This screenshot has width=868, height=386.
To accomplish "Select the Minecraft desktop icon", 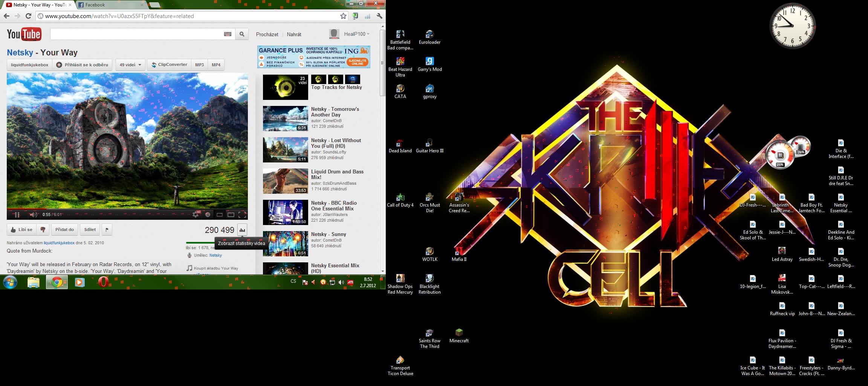I will (459, 335).
